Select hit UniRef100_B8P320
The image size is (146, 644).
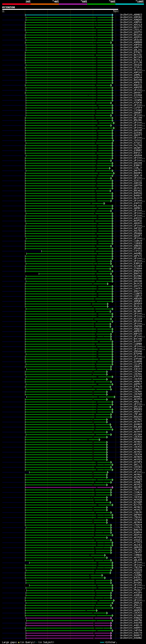(x=131, y=334)
